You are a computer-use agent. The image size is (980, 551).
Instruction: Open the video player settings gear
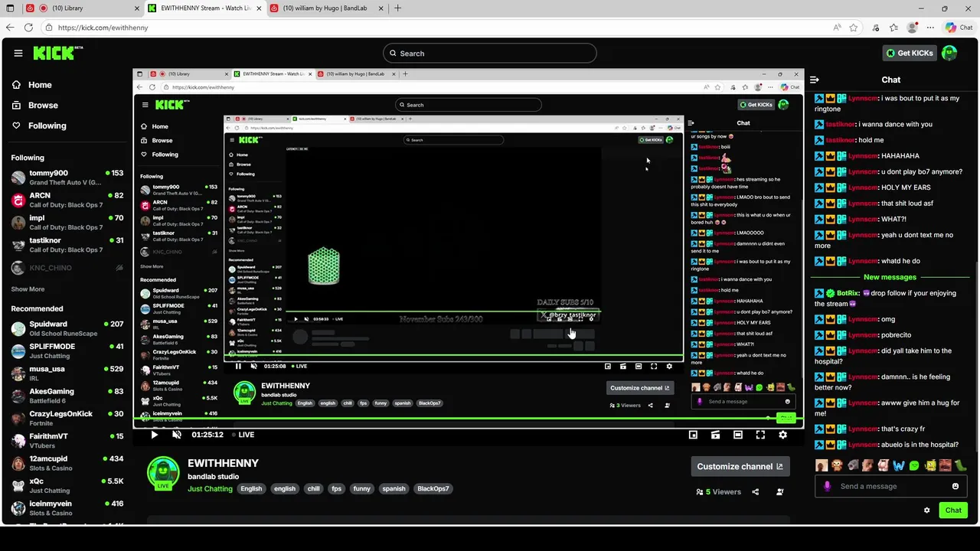click(x=782, y=435)
